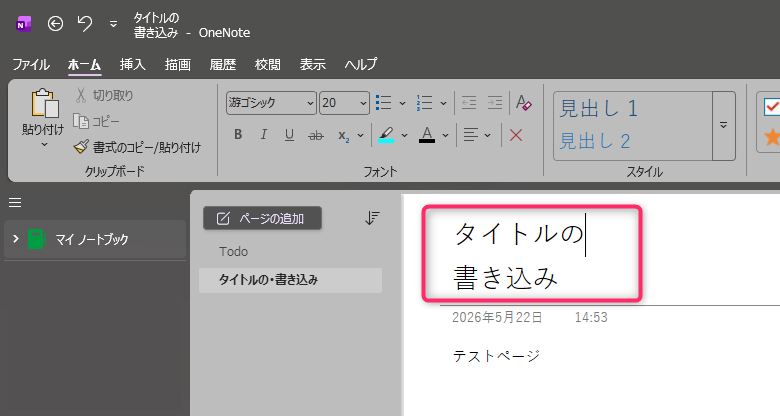Undo the last action
This screenshot has width=780, height=416.
[x=85, y=24]
